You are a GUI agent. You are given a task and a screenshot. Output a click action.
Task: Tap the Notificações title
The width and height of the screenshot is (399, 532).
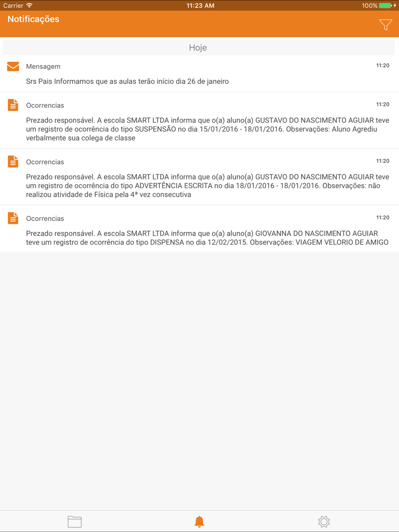tap(34, 19)
